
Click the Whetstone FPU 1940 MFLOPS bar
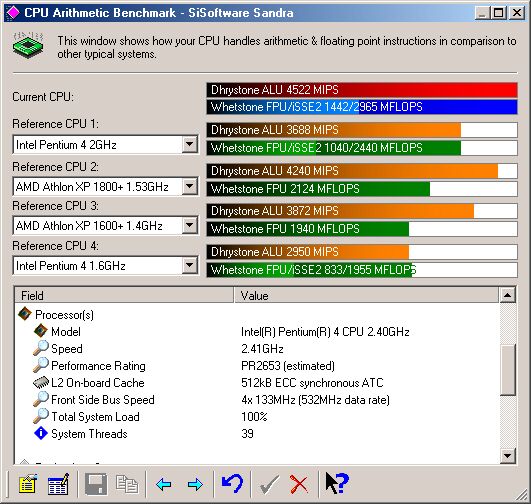(362, 229)
